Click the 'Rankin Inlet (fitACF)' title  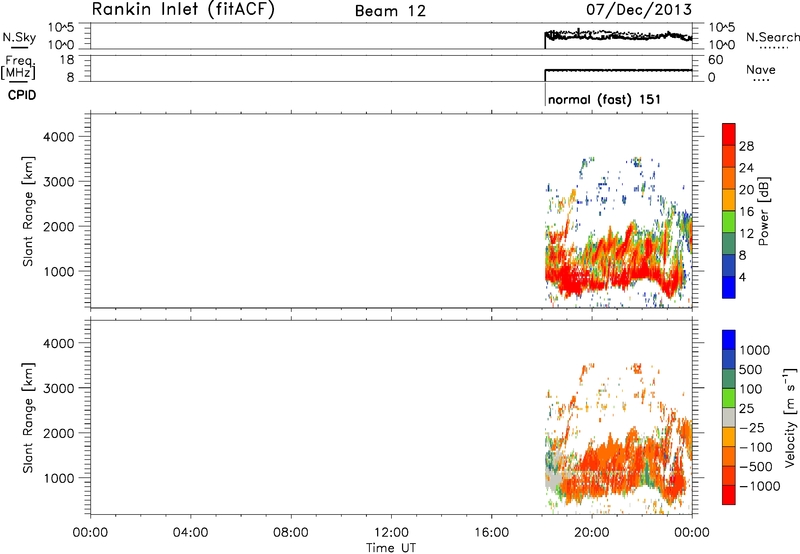[x=183, y=9]
